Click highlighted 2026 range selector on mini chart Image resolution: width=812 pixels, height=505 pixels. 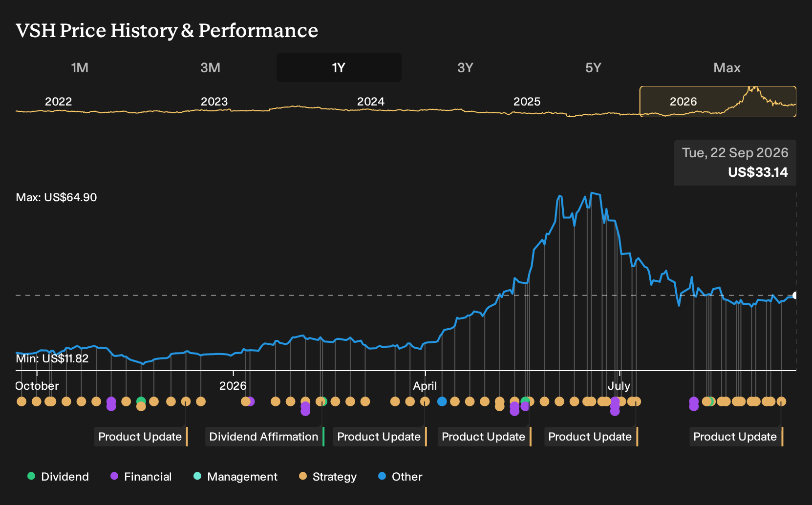click(718, 102)
